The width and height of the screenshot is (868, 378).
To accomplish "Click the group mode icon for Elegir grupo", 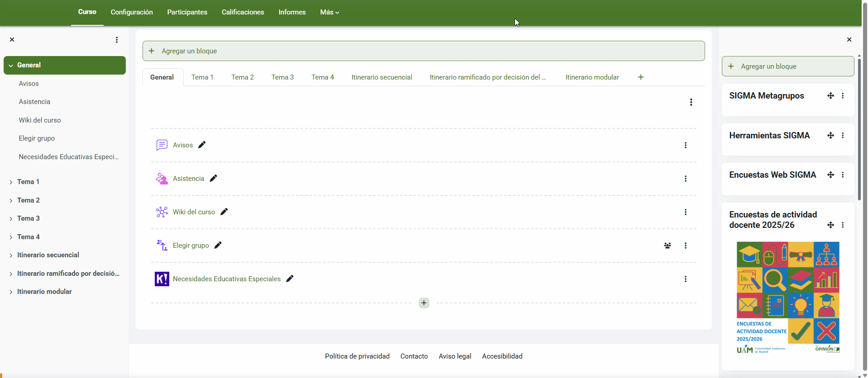I will 667,246.
